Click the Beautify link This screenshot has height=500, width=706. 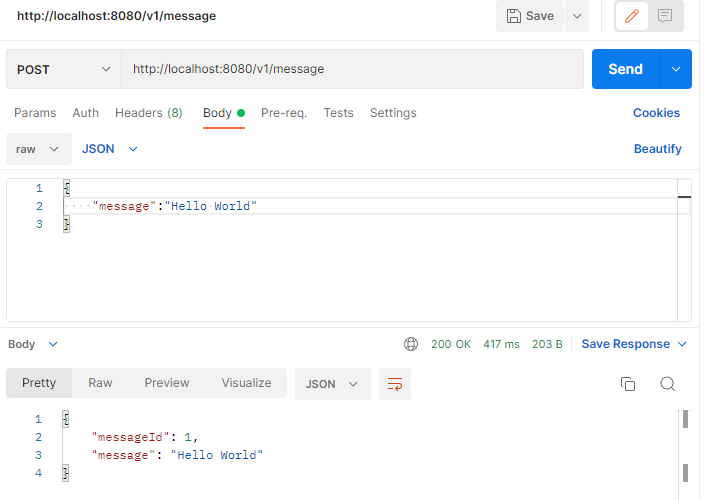(657, 149)
